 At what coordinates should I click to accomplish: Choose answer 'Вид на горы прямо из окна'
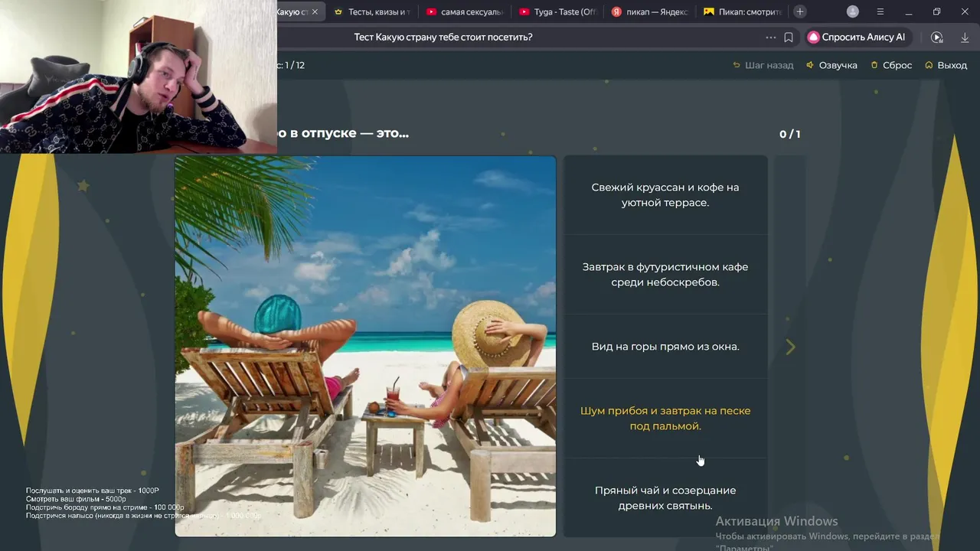(x=665, y=347)
